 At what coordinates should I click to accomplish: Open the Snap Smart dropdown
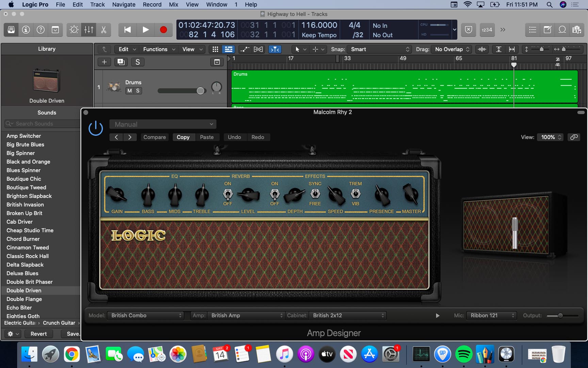tap(379, 49)
